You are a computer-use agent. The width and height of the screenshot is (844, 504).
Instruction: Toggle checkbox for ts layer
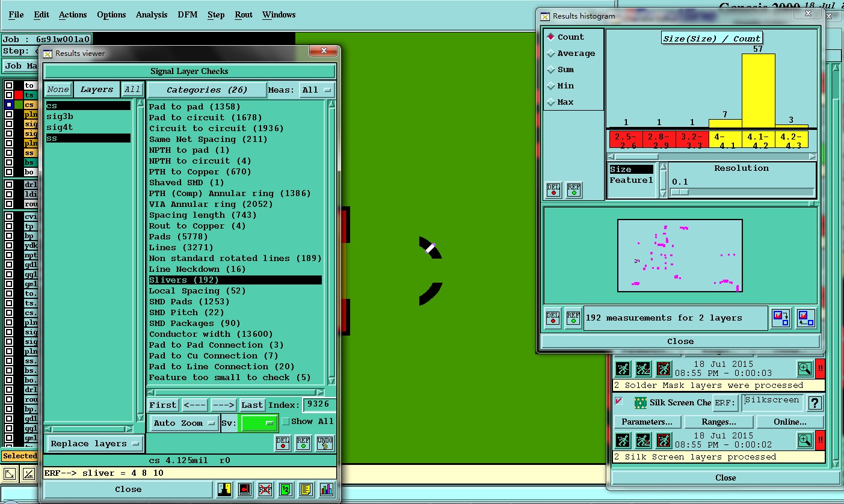(x=9, y=95)
